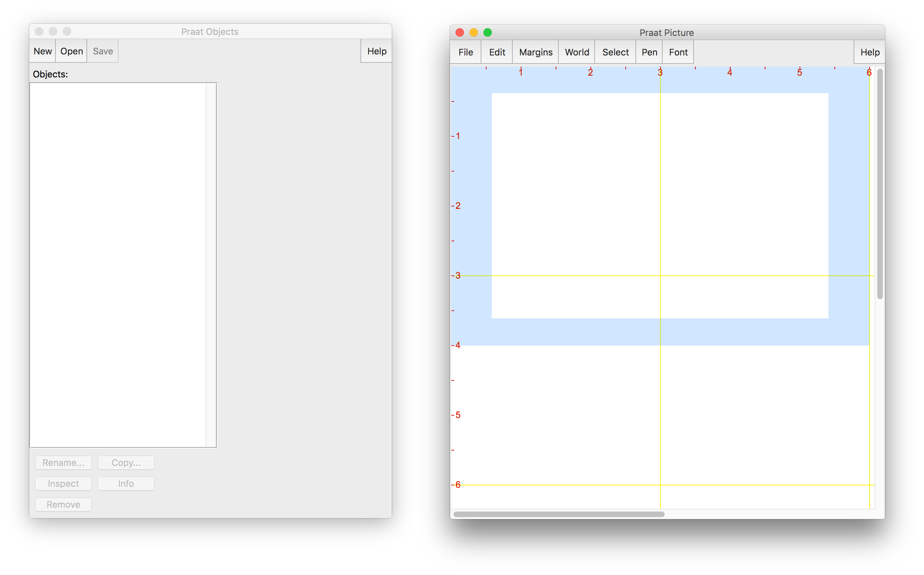Click the Font menu in Praat Picture
This screenshot has height=575, width=924.
678,52
